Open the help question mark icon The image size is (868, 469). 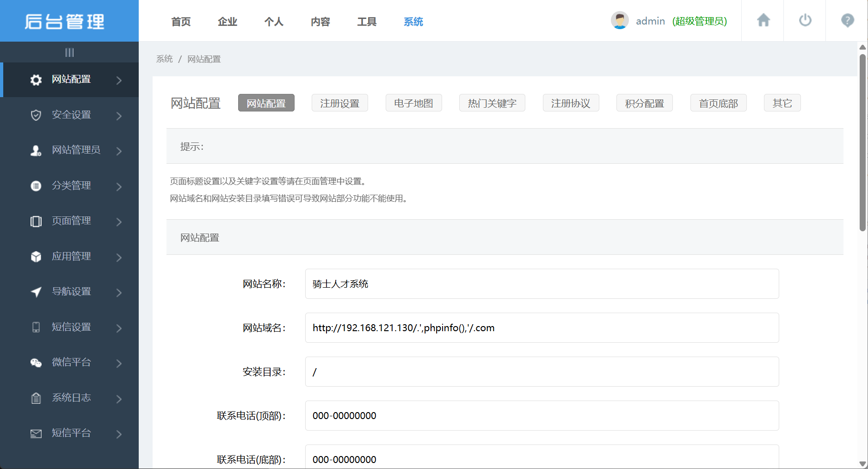(x=847, y=20)
